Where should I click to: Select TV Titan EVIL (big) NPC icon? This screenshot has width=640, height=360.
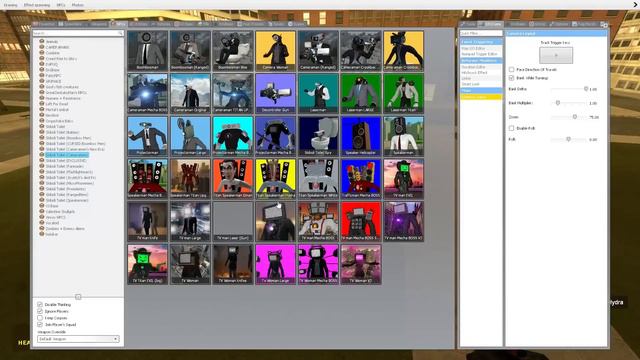coord(147,264)
